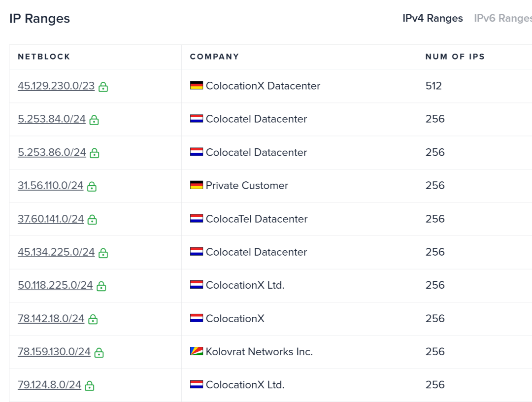
Task: Click German flag next to Private Customer
Action: coord(197,185)
